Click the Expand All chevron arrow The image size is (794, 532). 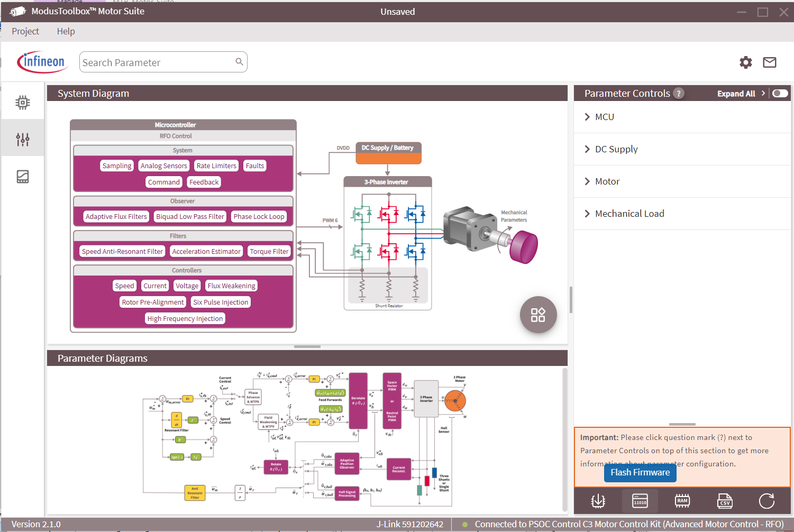click(763, 94)
